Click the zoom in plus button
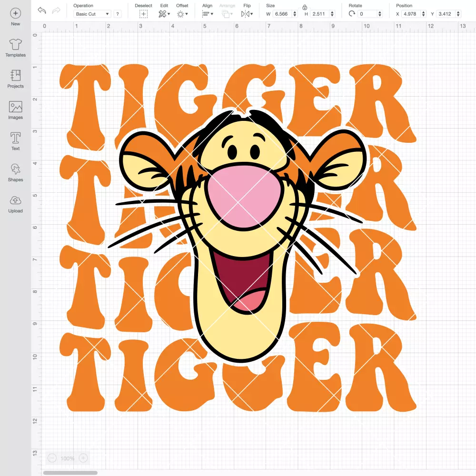Screen dimensions: 476x476 click(x=83, y=458)
